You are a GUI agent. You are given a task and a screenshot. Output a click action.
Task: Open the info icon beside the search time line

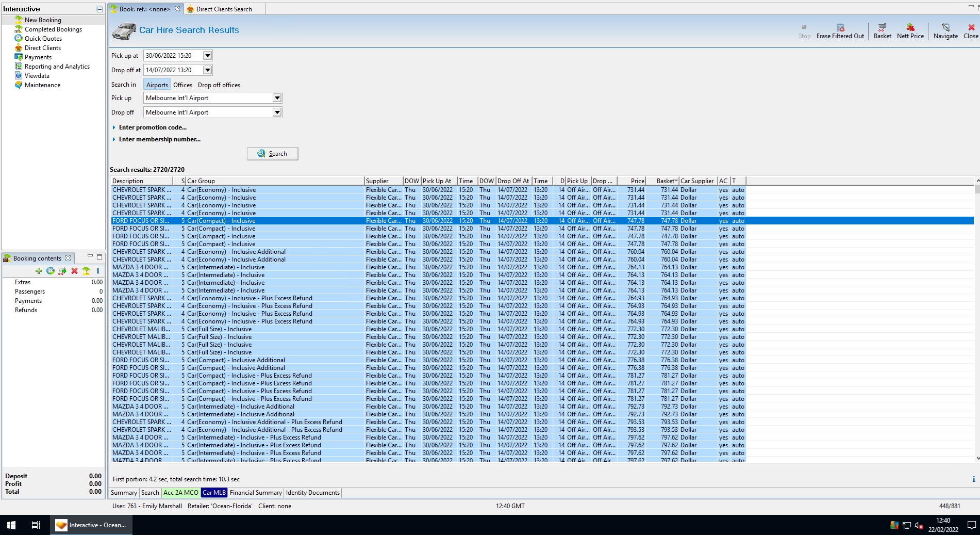[x=973, y=479]
